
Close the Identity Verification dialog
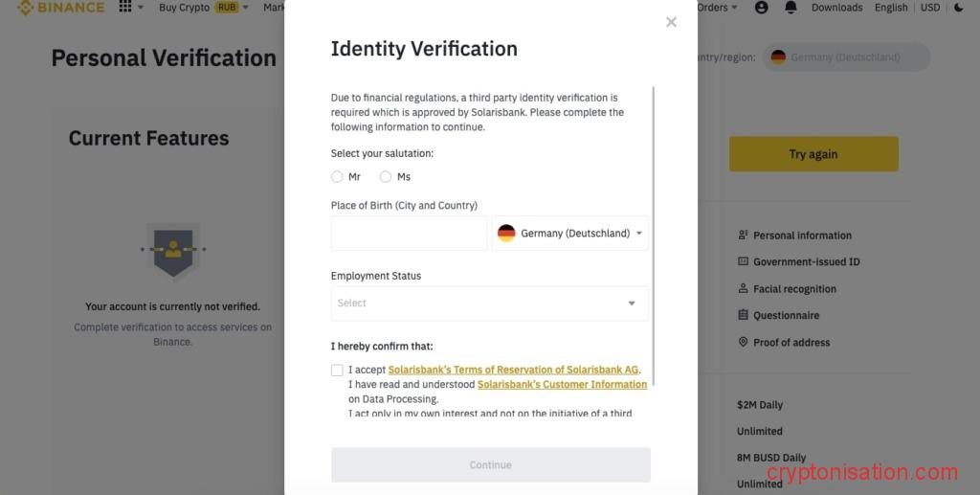coord(671,22)
